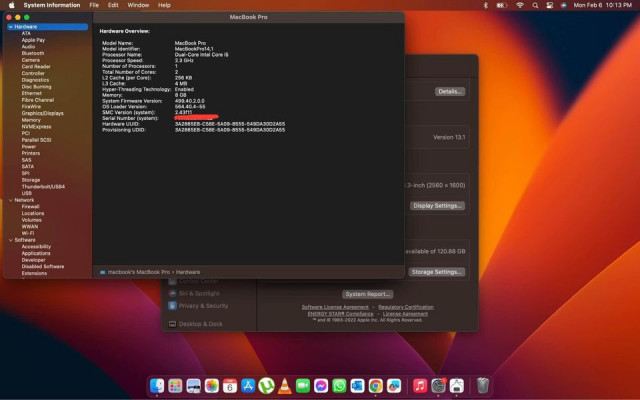Open System Settings from the dock
This screenshot has width=640, height=400.
point(438,385)
